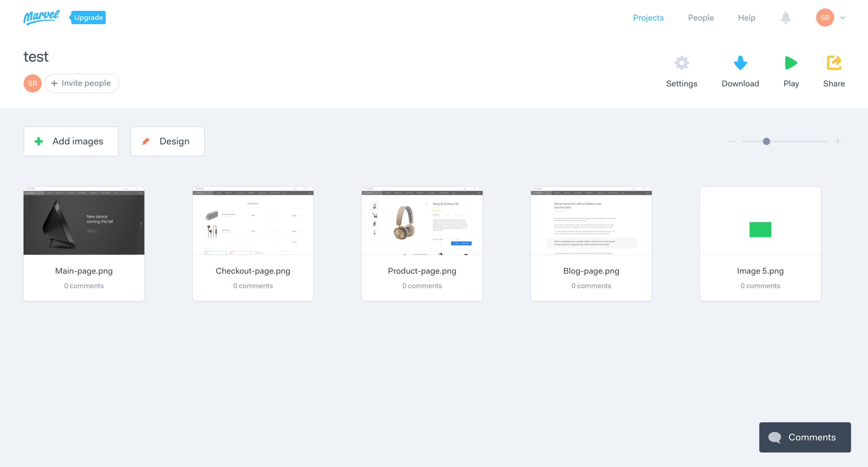Click the thumbnail zoom slider handle
The width and height of the screenshot is (868, 467).
(x=766, y=141)
